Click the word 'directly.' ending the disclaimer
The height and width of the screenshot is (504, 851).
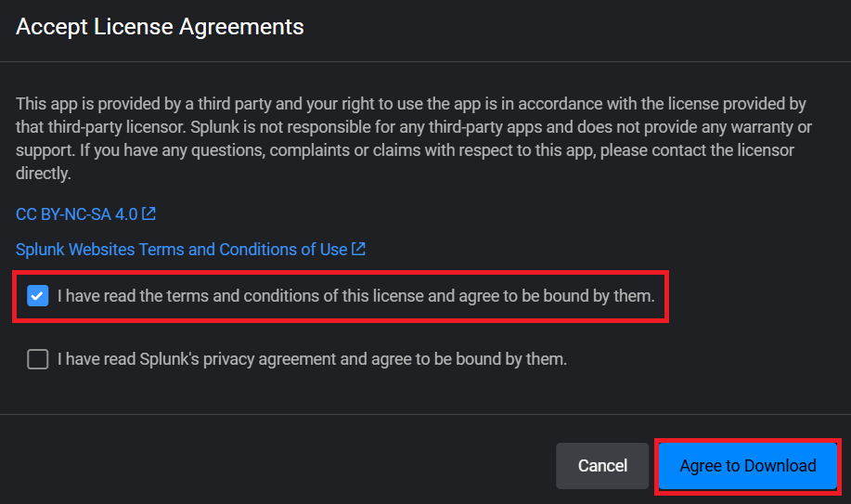pos(44,174)
